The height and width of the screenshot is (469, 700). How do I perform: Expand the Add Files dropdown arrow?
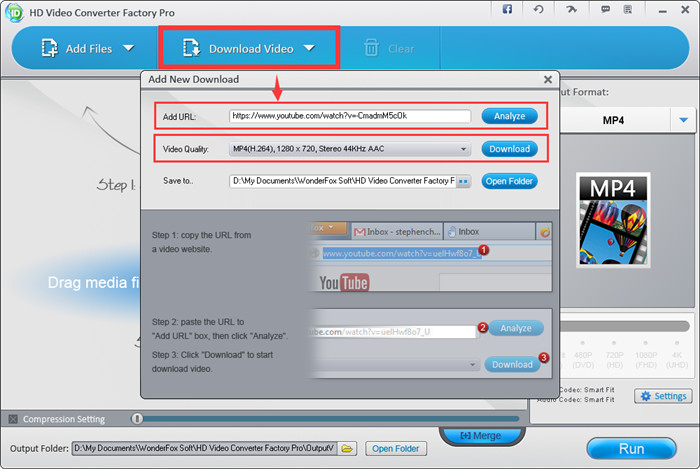click(x=128, y=47)
